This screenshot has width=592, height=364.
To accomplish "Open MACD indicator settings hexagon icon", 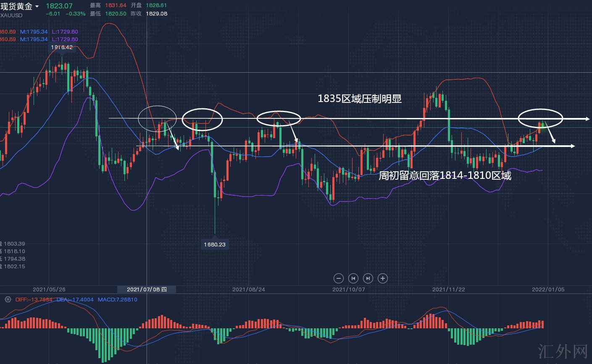I will click(x=8, y=299).
